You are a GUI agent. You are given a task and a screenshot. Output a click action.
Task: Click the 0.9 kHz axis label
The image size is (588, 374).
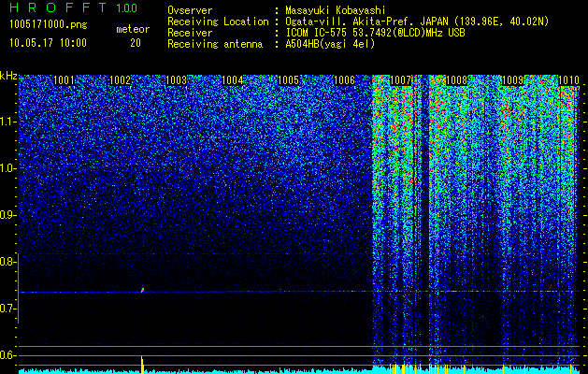[x=7, y=215]
